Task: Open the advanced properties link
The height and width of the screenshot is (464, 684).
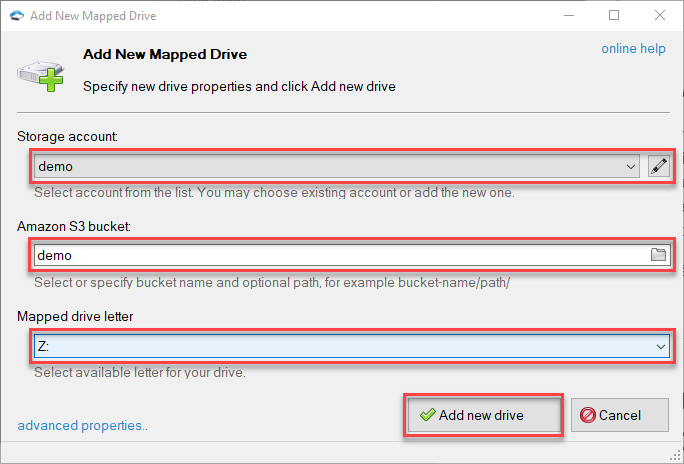Action: (x=82, y=426)
